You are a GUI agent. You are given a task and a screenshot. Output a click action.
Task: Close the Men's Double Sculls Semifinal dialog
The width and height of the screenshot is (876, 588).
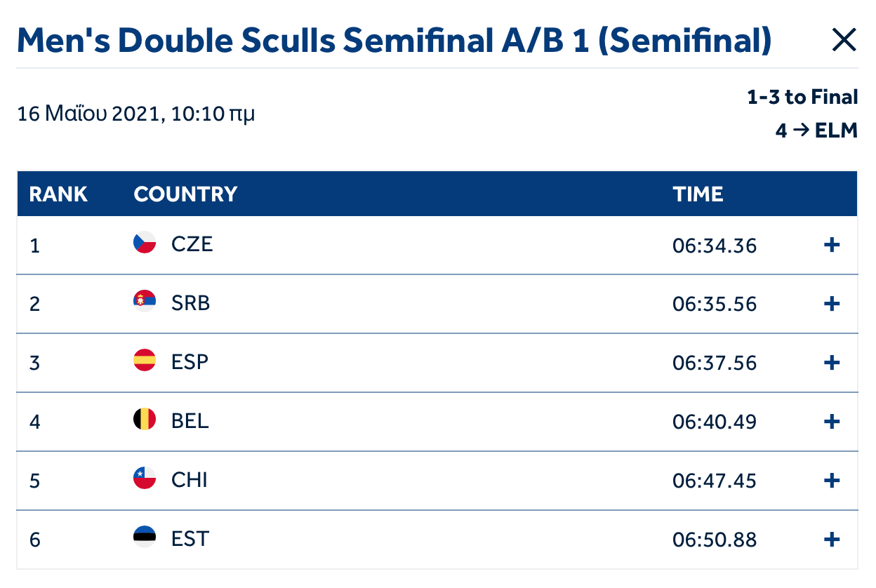(x=844, y=41)
